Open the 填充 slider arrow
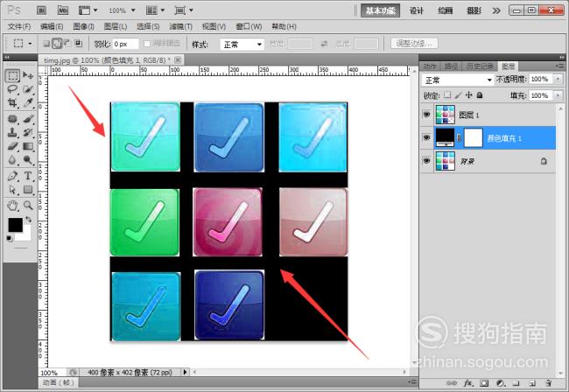The height and width of the screenshot is (392, 569). 558,95
